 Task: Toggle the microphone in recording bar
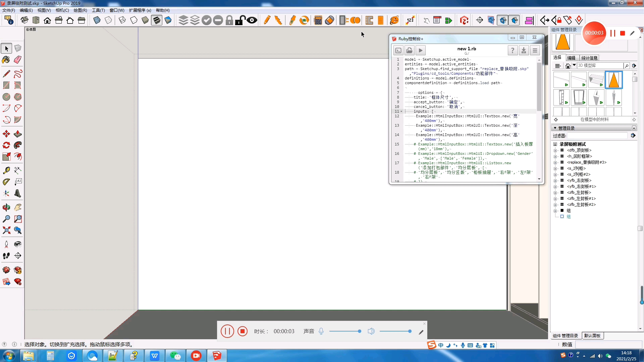[321, 331]
